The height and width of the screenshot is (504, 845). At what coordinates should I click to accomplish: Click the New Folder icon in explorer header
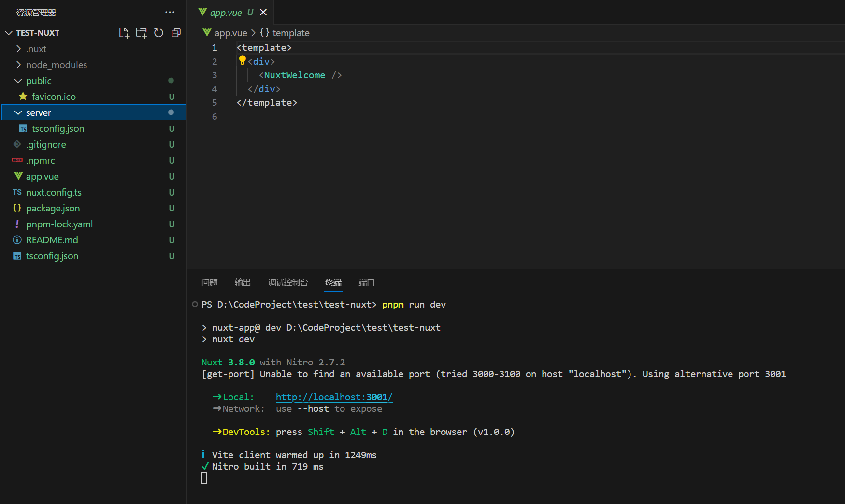(x=142, y=33)
